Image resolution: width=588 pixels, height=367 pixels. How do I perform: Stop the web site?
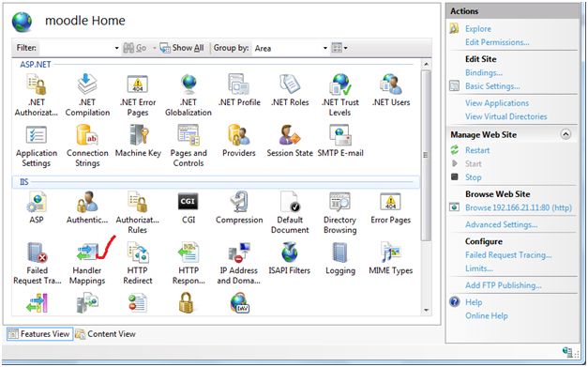coord(473,177)
